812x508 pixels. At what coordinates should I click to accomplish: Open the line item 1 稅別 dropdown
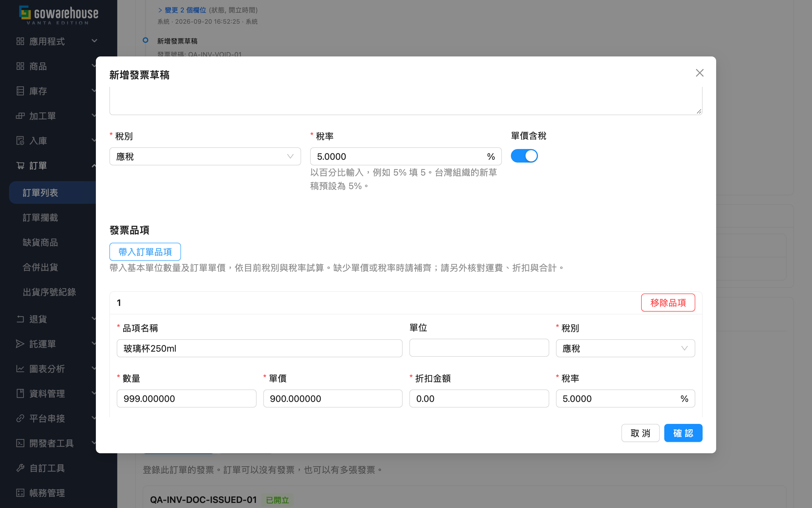tap(625, 349)
